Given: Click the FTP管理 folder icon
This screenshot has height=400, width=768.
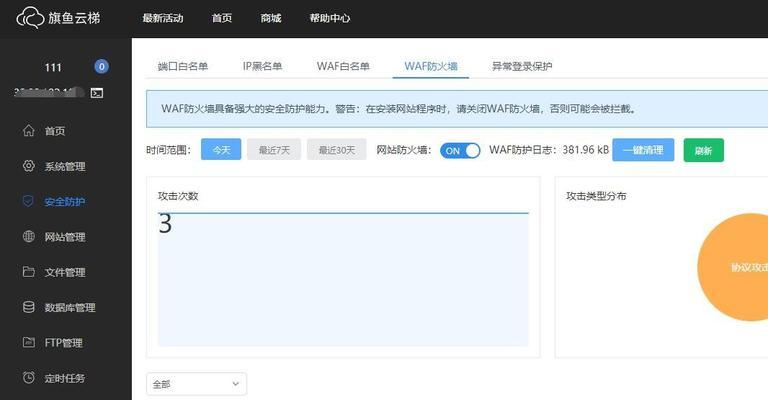Looking at the screenshot, I should tap(29, 342).
